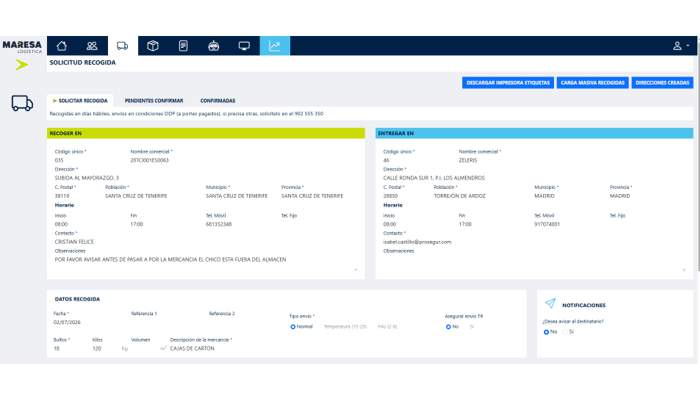Click the Volumen m³ field
The image size is (700, 400).
click(x=144, y=349)
